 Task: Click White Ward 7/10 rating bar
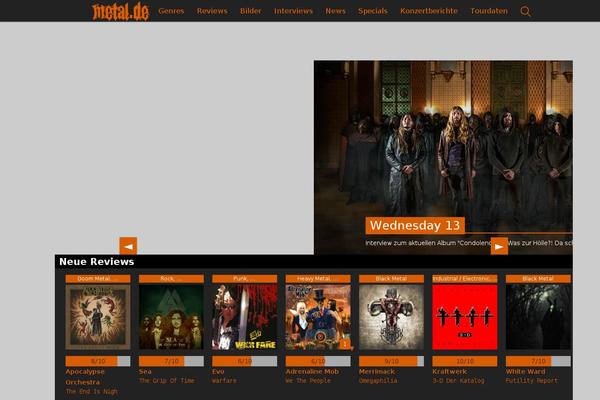538,361
